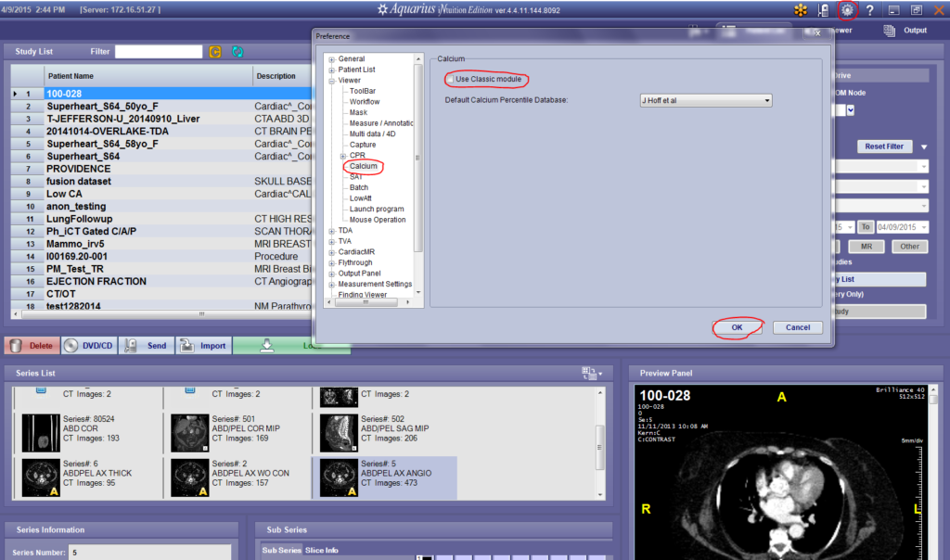Click the To date button

tap(866, 227)
